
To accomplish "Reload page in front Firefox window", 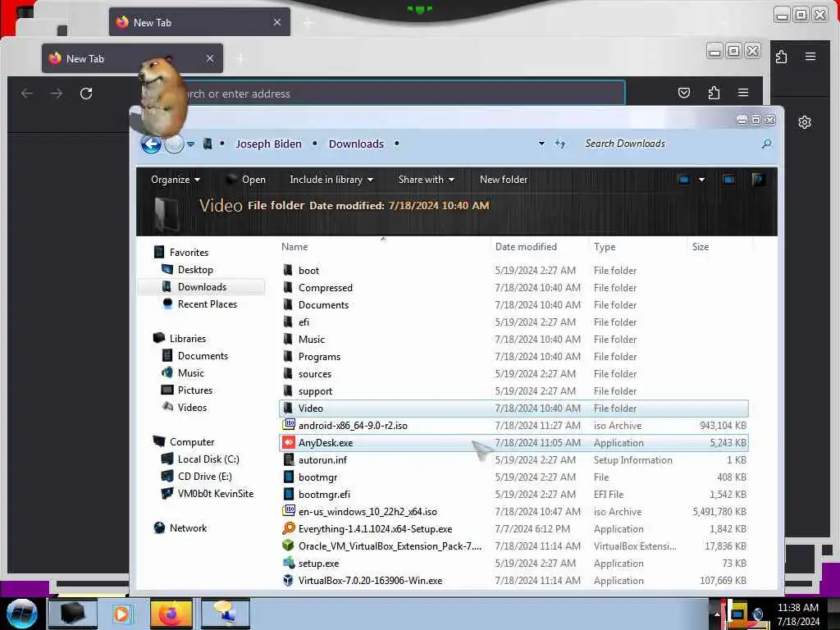I will point(85,94).
